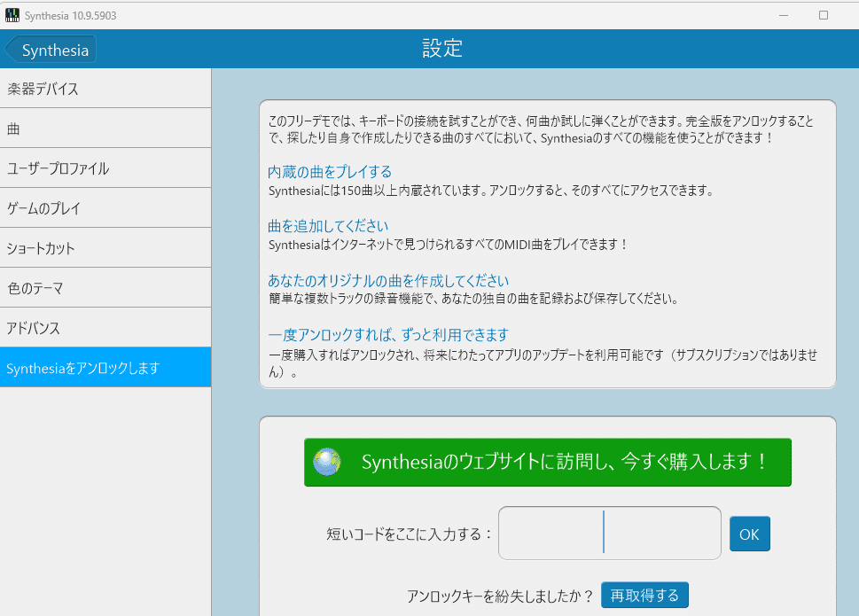Click the Synthesia piano app icon in title bar
859x616 pixels.
point(12,15)
